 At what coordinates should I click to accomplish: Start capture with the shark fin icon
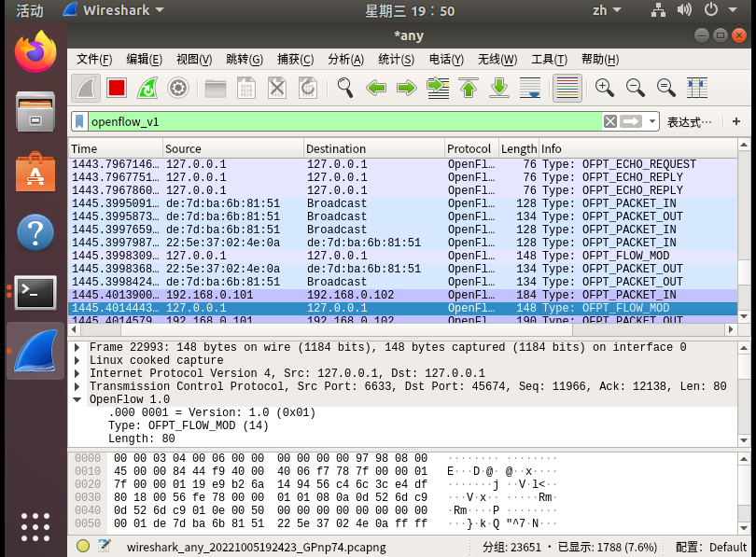86,89
